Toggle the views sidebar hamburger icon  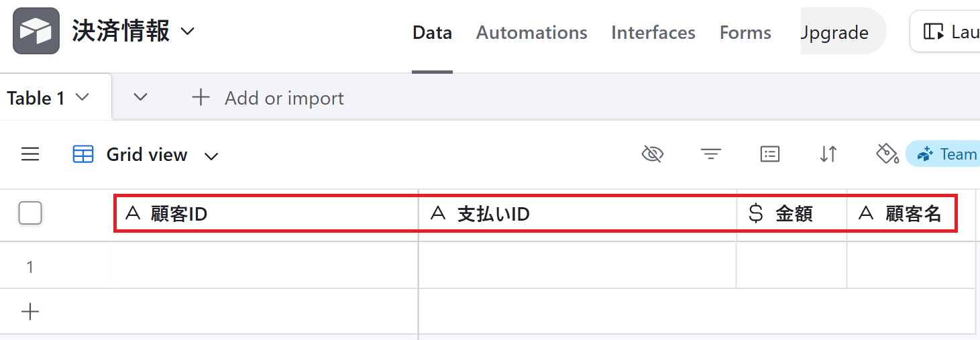30,155
